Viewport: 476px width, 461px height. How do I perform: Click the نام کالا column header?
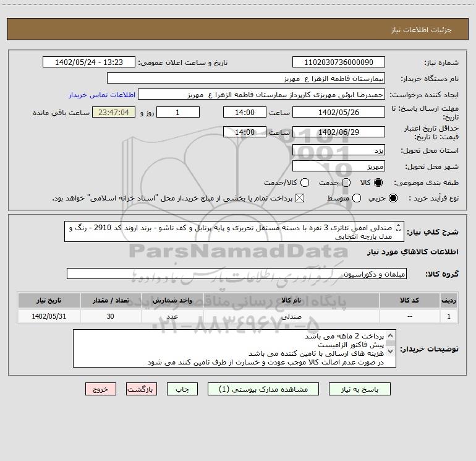[291, 300]
